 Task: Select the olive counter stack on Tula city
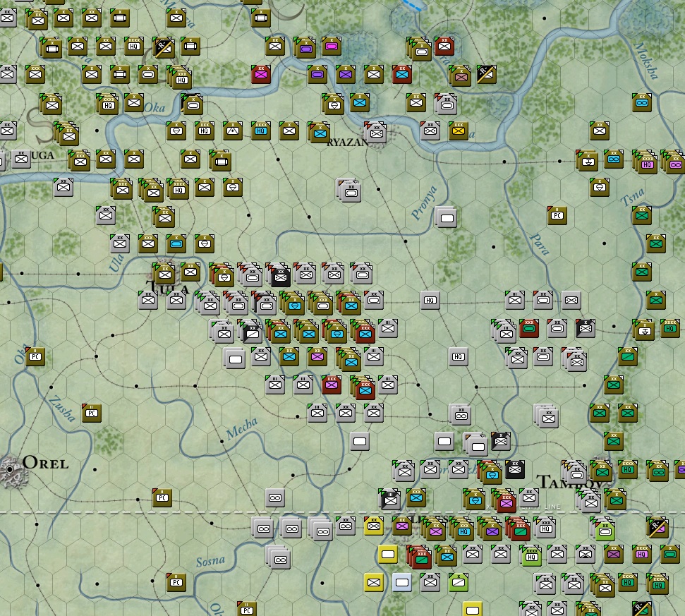(164, 274)
